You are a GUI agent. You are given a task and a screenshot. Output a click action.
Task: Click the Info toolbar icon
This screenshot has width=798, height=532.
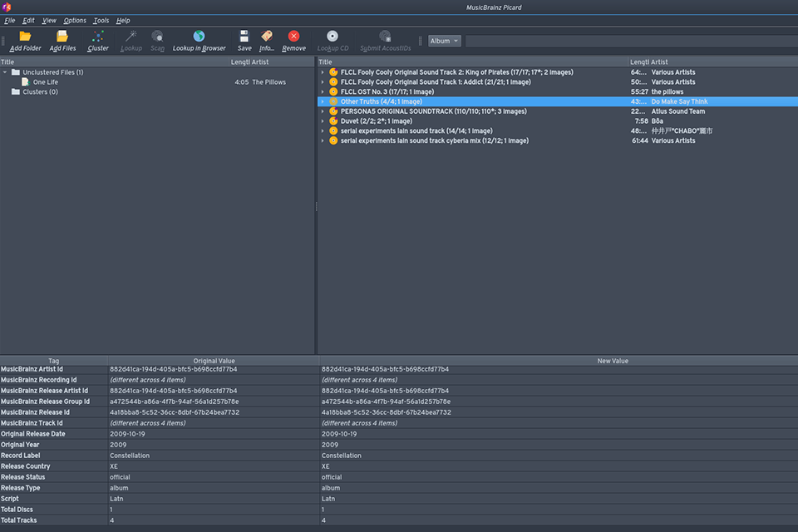[x=266, y=37]
